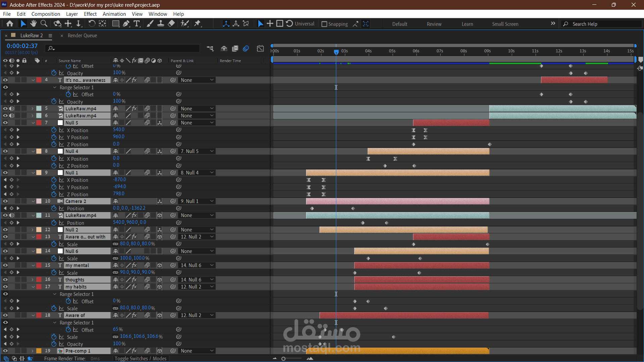Select the Orbit camera tool

pos(57,23)
